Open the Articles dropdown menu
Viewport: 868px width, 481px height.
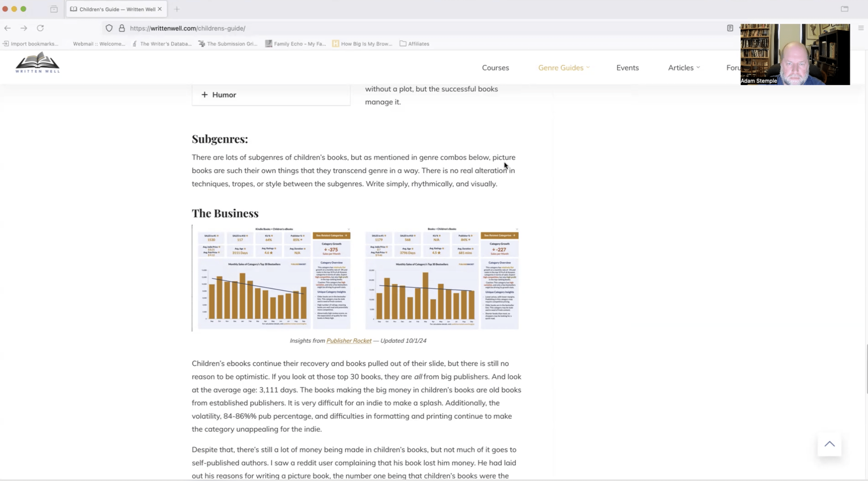tap(684, 67)
